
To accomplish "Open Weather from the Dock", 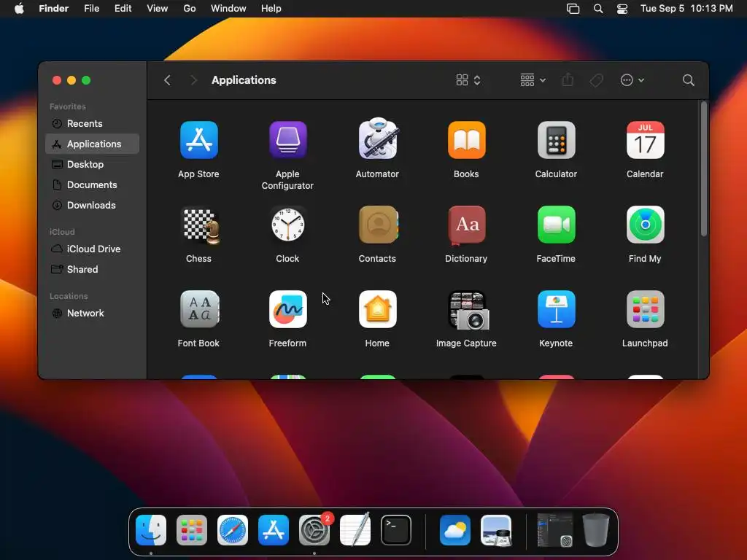I will click(x=455, y=530).
